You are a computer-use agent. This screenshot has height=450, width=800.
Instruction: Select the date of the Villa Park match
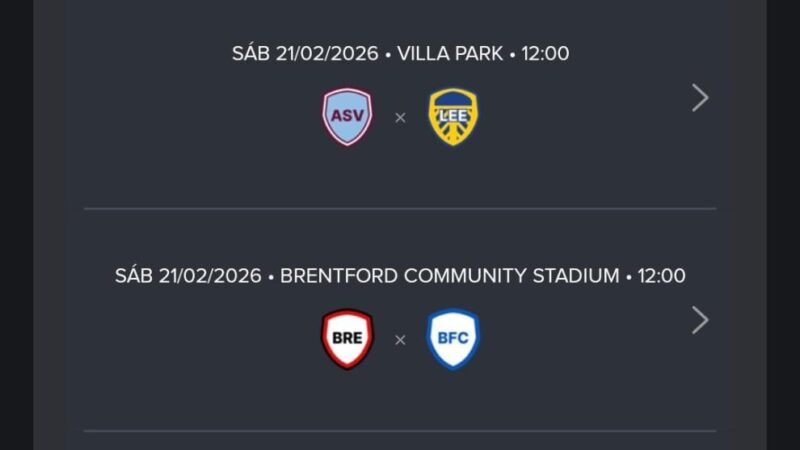(x=305, y=54)
